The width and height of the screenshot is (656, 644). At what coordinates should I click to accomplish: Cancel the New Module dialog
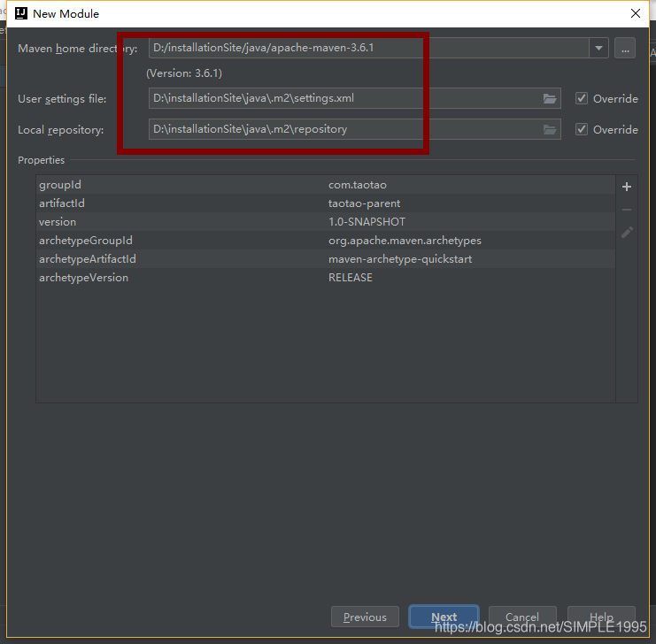click(x=522, y=617)
